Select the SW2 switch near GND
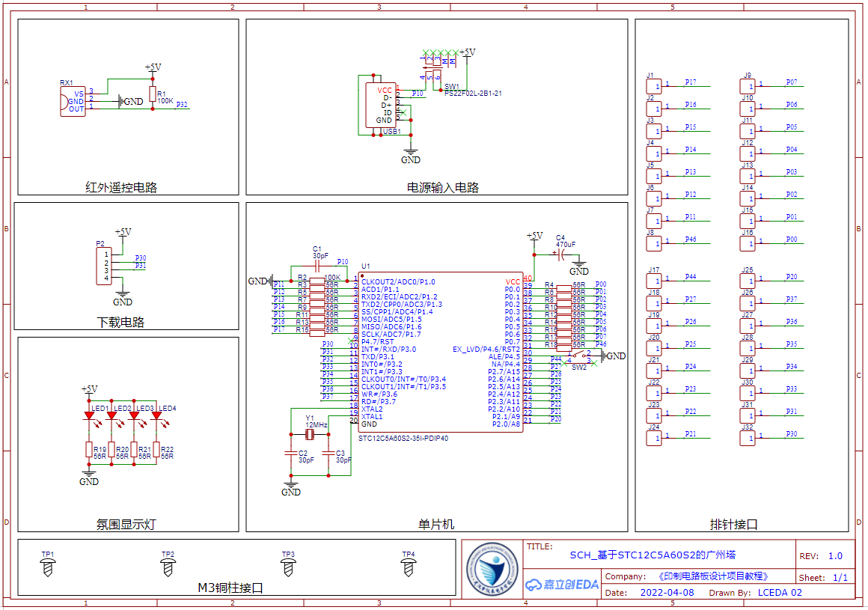 (x=580, y=356)
